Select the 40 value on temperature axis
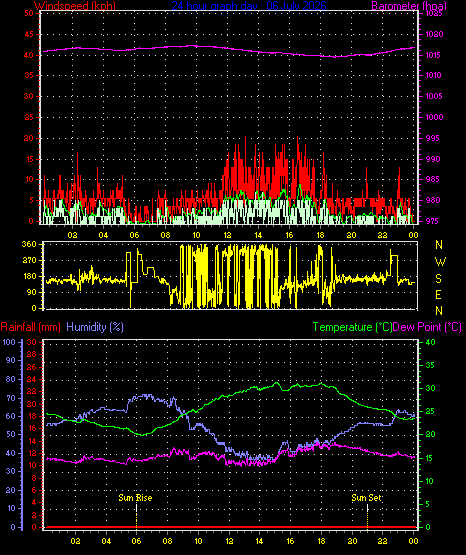This screenshot has width=466, height=555. [x=430, y=342]
